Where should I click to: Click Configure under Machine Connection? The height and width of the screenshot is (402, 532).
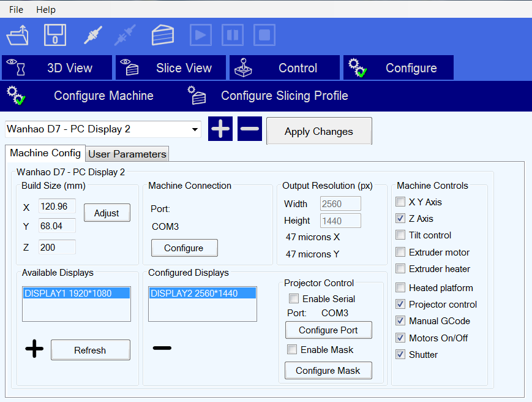pos(184,248)
